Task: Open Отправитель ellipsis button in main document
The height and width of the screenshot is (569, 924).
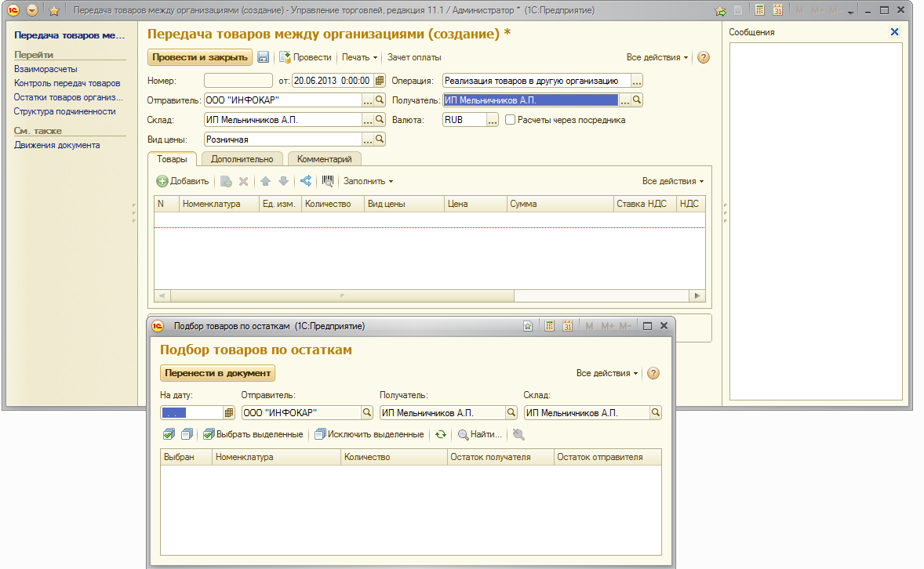Action: pyautogui.click(x=368, y=100)
